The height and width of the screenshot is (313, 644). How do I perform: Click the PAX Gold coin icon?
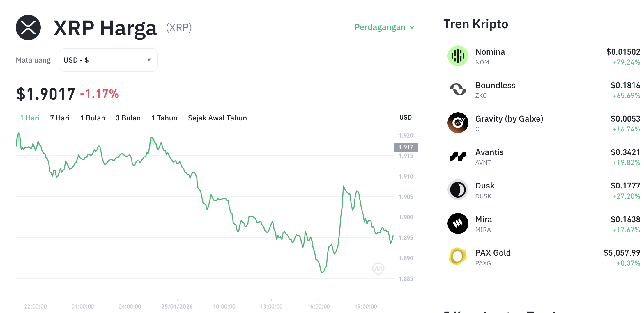(458, 257)
